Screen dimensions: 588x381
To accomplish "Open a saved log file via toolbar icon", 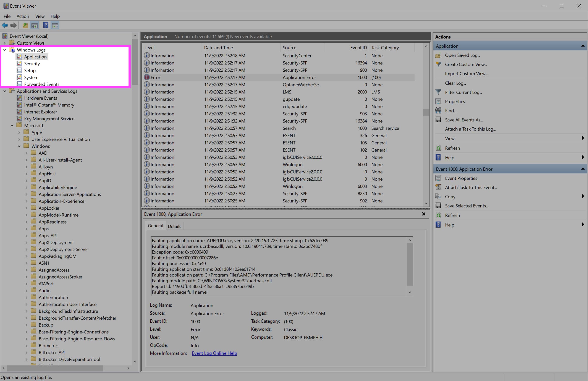I will click(25, 25).
